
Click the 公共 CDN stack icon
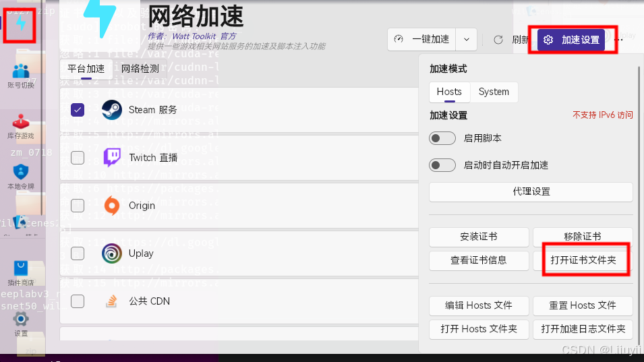(111, 301)
